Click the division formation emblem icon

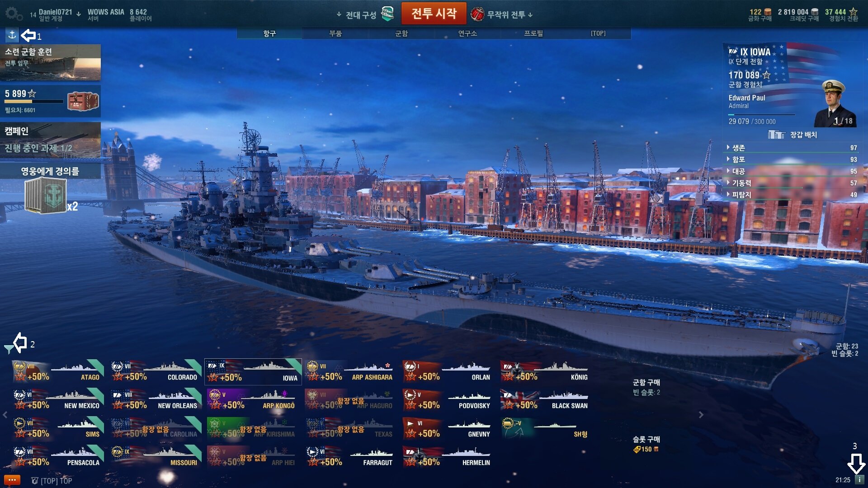(x=387, y=14)
